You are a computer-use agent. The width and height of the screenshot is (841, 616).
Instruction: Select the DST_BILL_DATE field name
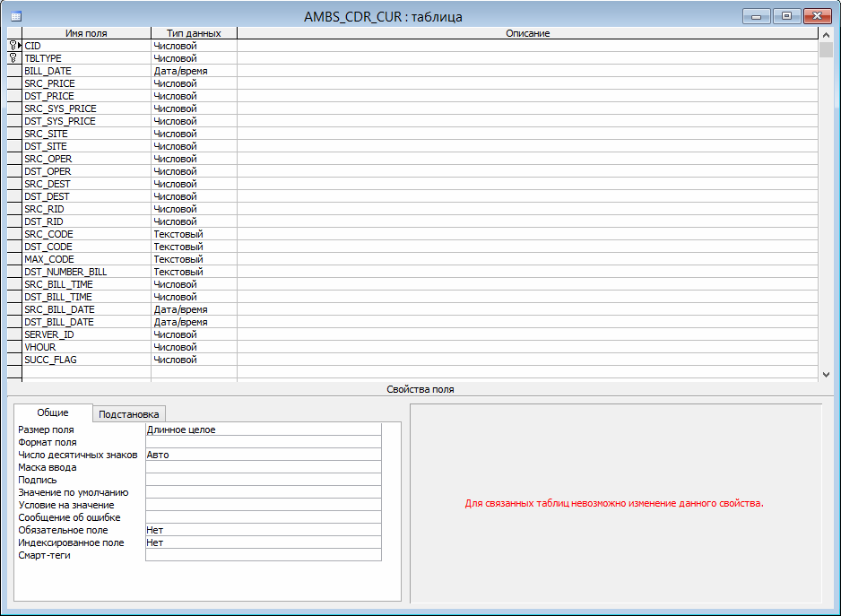tap(58, 322)
